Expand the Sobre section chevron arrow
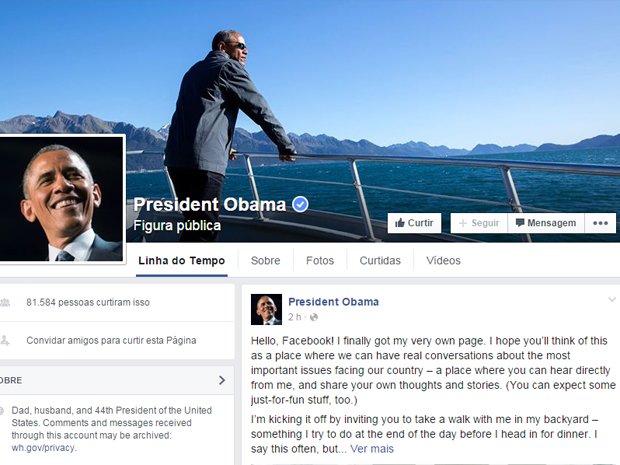 222,380
